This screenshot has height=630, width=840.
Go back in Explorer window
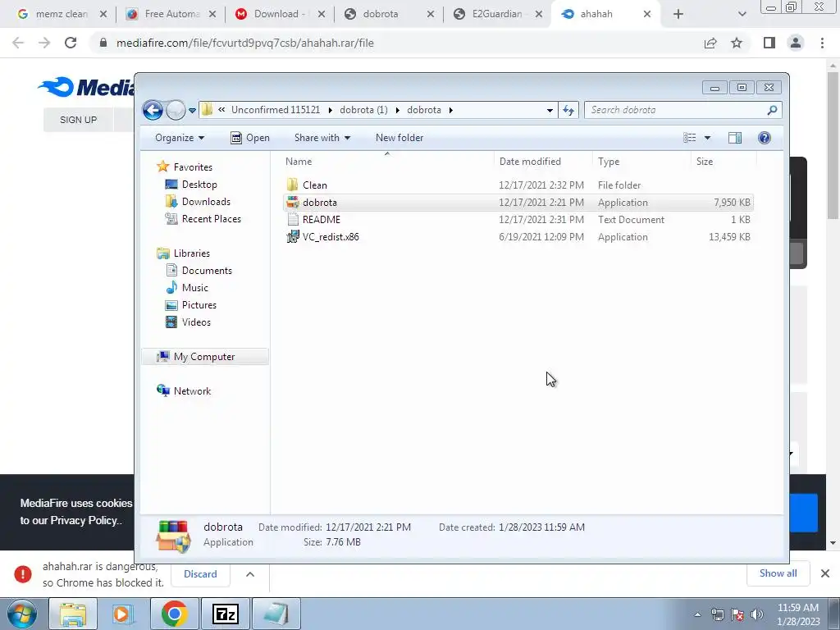[x=153, y=111]
